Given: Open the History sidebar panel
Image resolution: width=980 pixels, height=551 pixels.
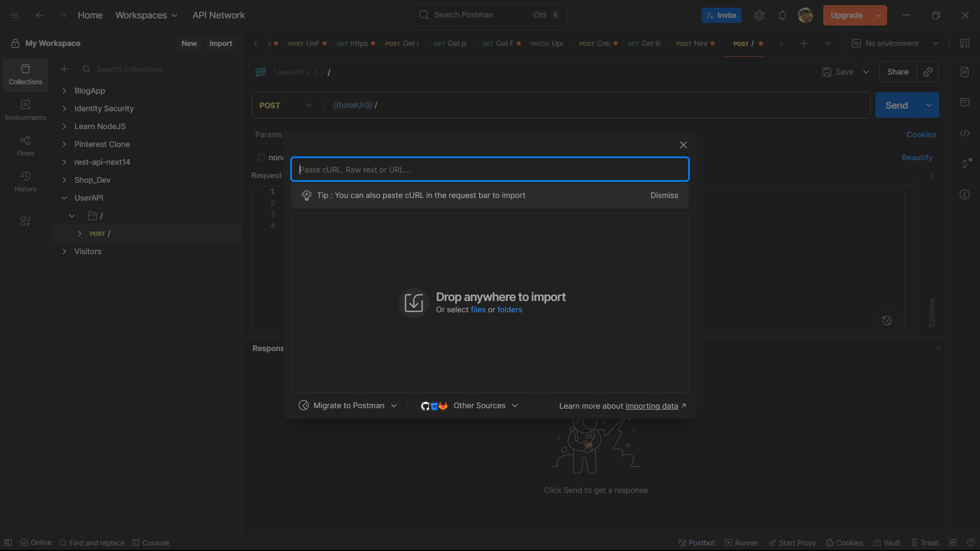Looking at the screenshot, I should coord(26,182).
